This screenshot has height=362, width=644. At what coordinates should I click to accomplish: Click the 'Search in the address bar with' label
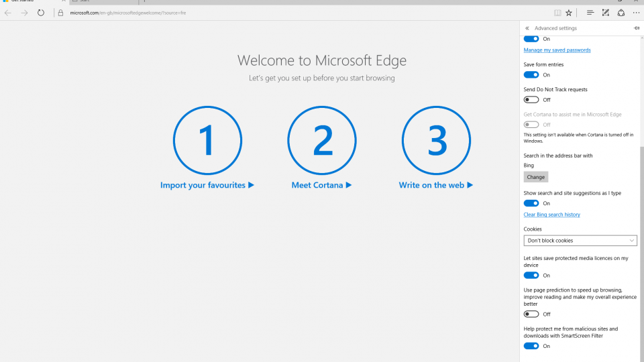(x=557, y=156)
